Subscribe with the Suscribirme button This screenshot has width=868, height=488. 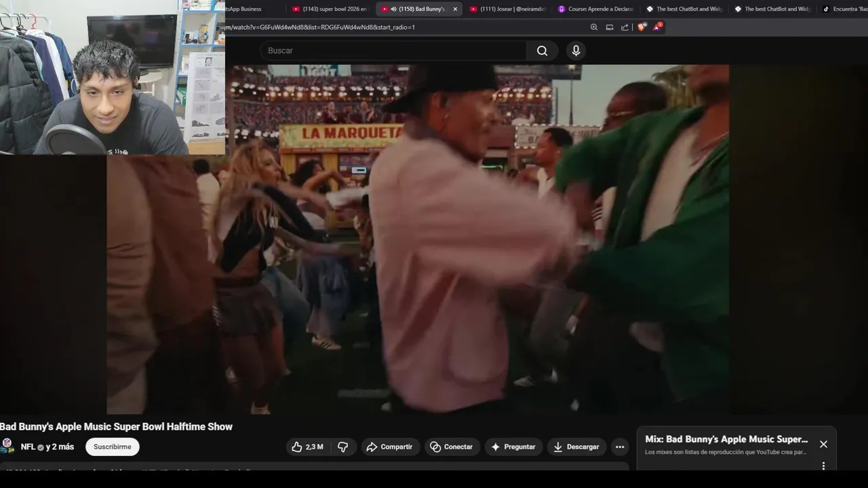[113, 447]
